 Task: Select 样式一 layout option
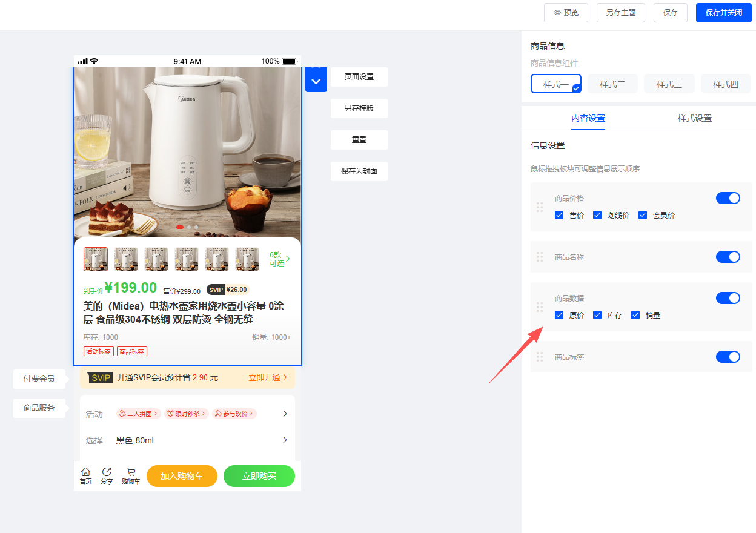pyautogui.click(x=556, y=84)
